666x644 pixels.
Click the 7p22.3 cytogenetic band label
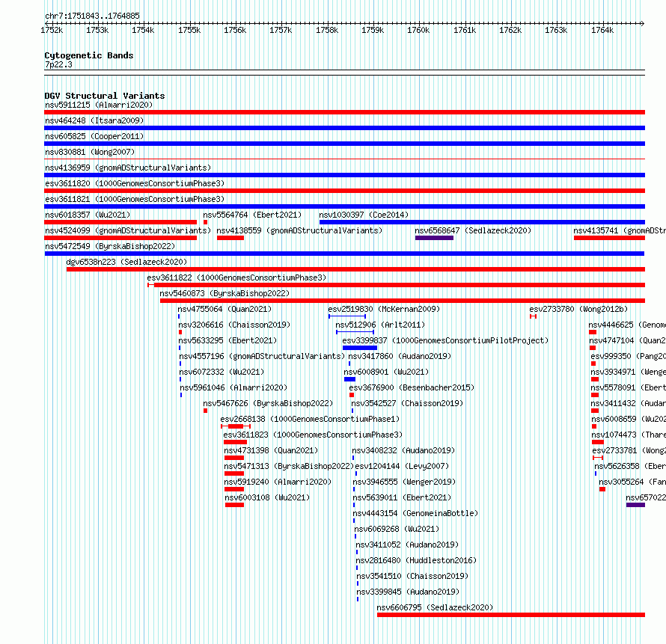pos(58,64)
